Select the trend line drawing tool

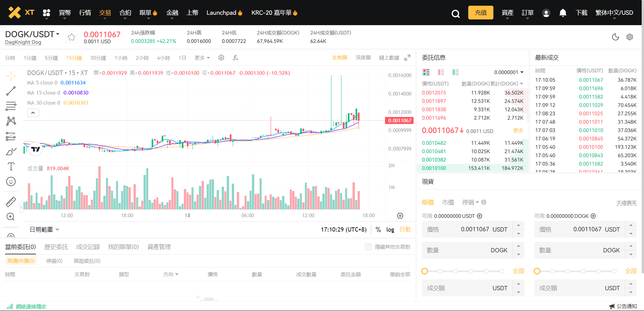pos(11,91)
